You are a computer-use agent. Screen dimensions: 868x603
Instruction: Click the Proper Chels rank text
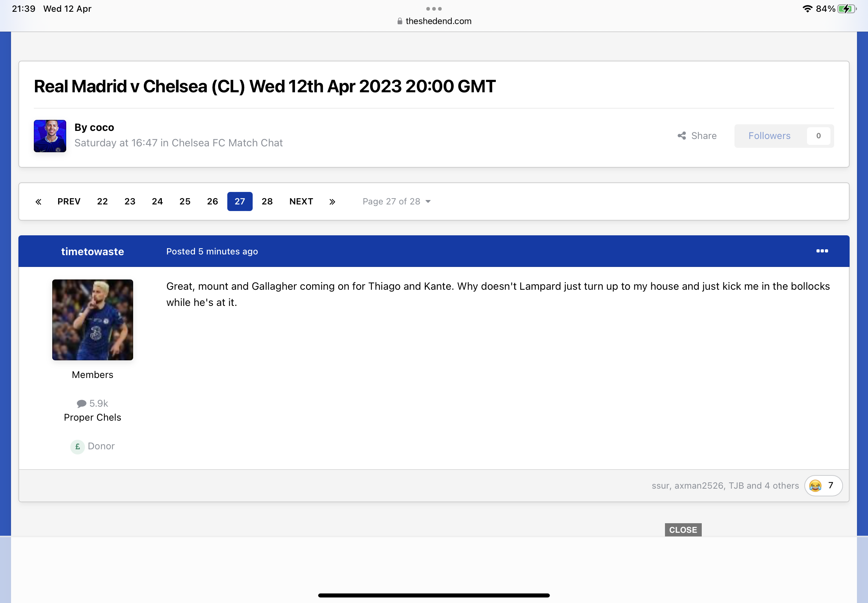tap(93, 417)
